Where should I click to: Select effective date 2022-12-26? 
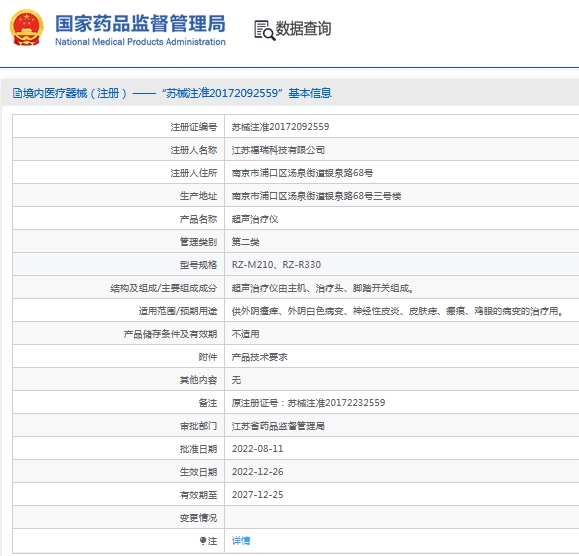coord(257,472)
